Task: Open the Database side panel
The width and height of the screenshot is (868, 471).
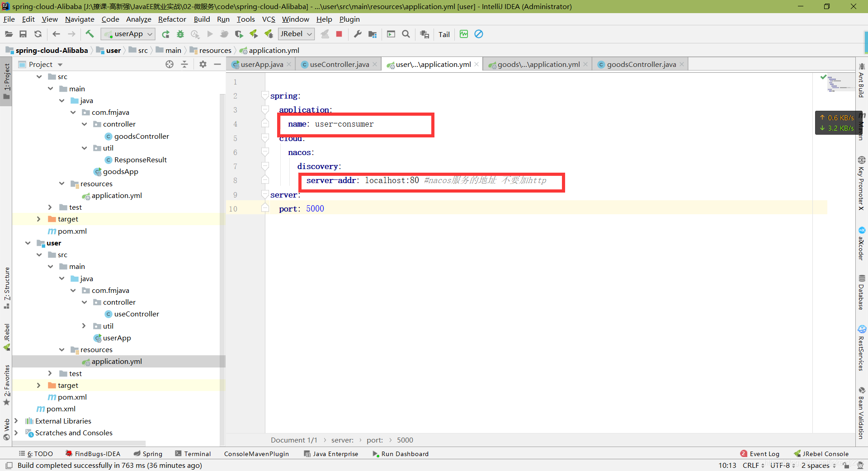Action: [x=862, y=292]
